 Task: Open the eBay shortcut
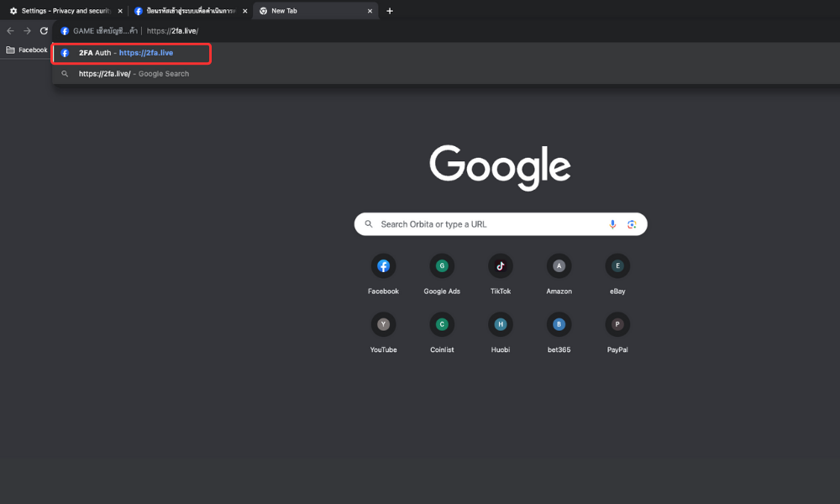[617, 274]
